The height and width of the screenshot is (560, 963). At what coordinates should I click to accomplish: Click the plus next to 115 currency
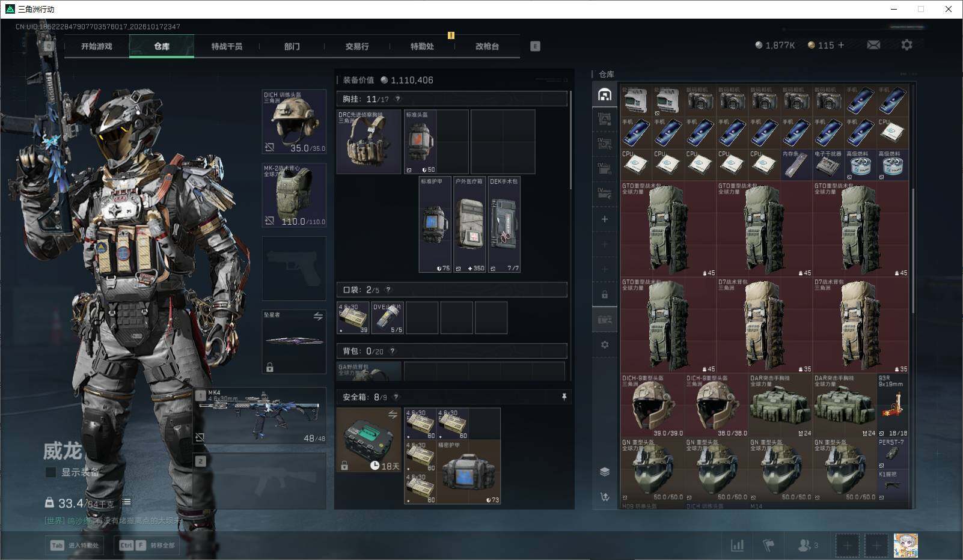[x=841, y=45]
